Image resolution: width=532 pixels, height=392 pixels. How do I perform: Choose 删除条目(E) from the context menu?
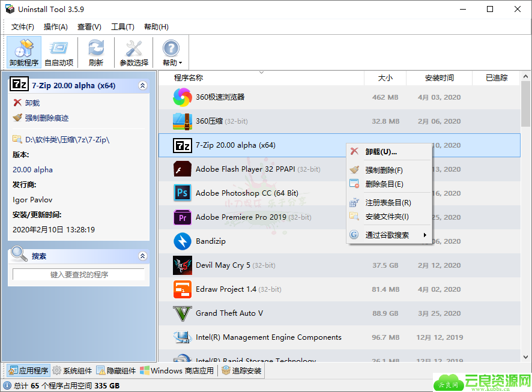click(389, 184)
